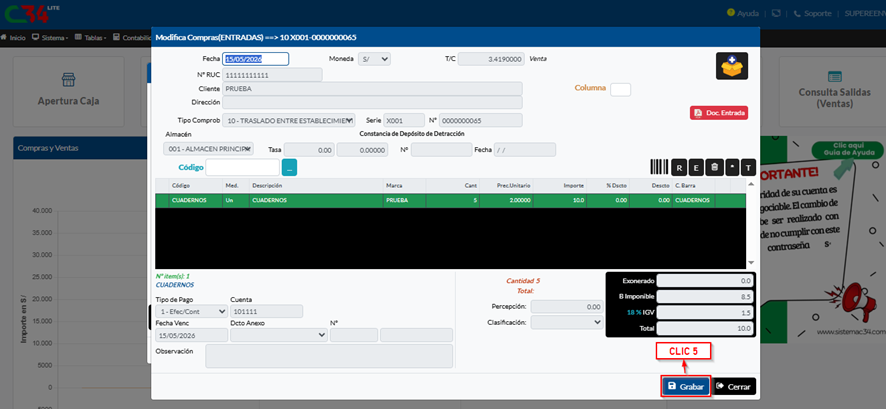
Task: Click the grid scroll down arrow
Action: tap(751, 263)
